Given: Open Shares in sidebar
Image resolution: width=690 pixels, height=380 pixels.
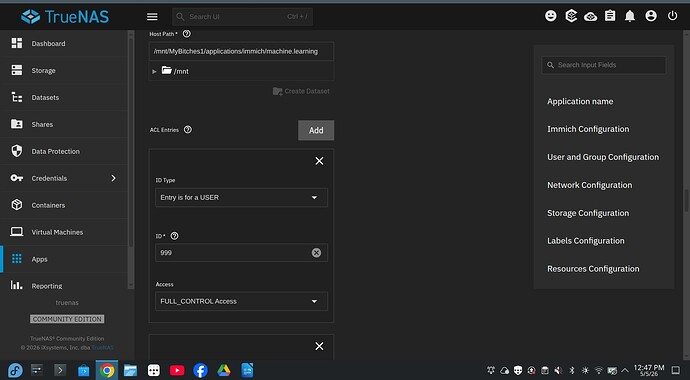Looking at the screenshot, I should [x=65, y=124].
